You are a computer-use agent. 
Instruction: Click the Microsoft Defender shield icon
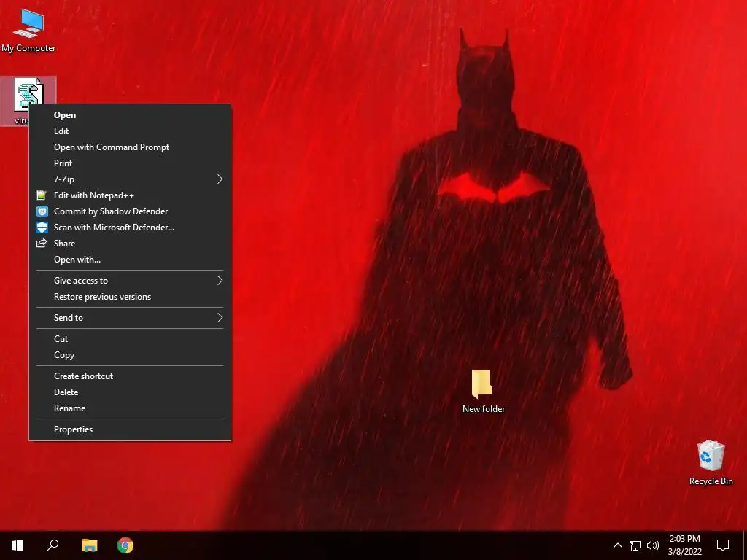pos(42,227)
